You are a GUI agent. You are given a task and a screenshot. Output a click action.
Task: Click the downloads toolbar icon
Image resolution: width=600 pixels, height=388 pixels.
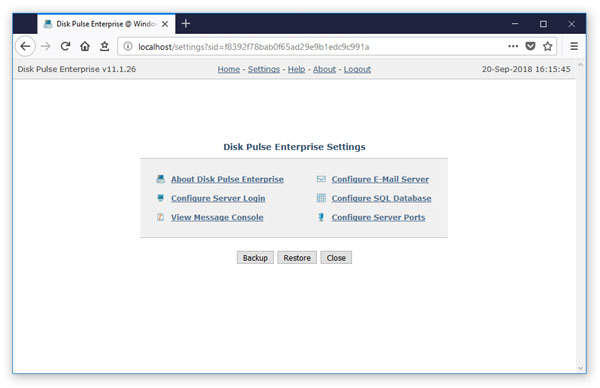(x=104, y=46)
